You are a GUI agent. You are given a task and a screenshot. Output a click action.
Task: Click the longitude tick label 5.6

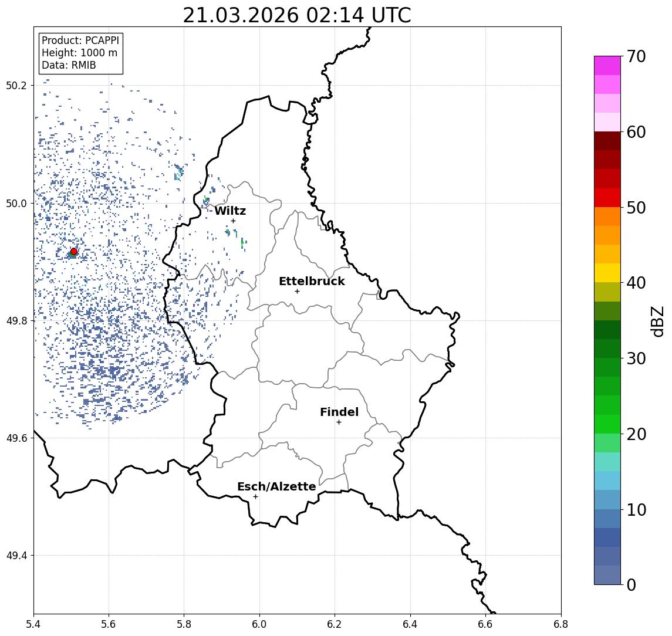click(109, 624)
